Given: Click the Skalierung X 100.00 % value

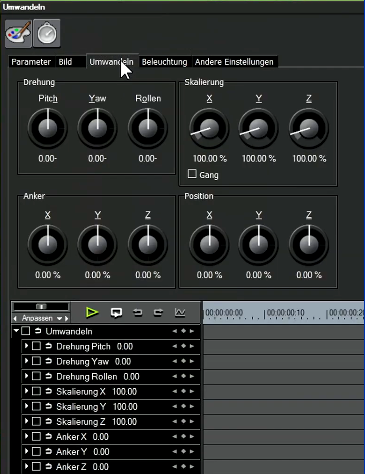Looking at the screenshot, I should click(210, 159).
